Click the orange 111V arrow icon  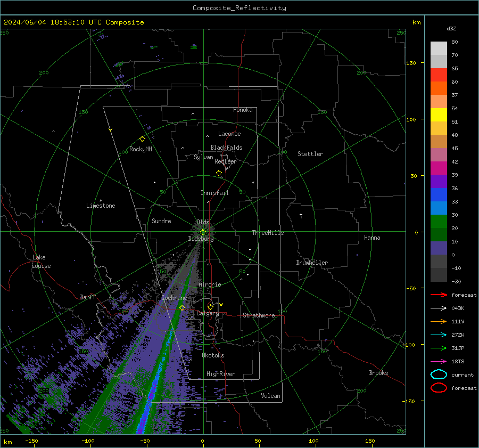click(439, 321)
